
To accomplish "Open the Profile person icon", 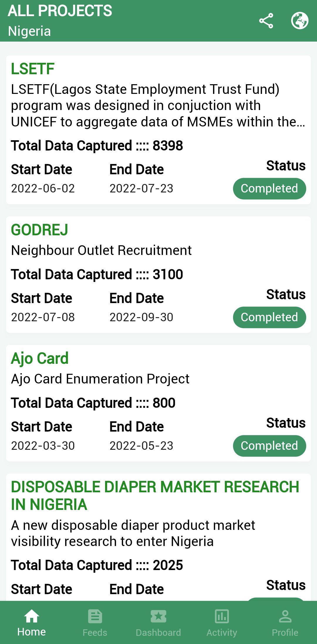I will pos(285,616).
